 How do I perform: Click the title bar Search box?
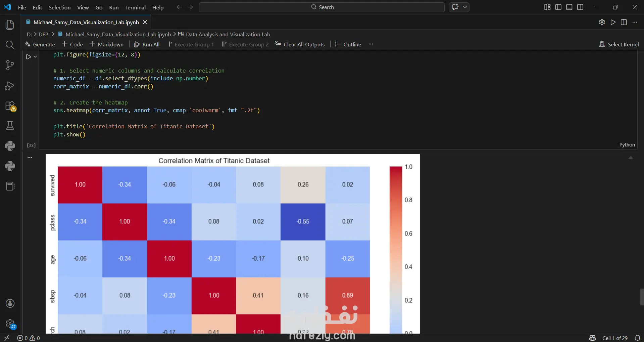[x=322, y=7]
